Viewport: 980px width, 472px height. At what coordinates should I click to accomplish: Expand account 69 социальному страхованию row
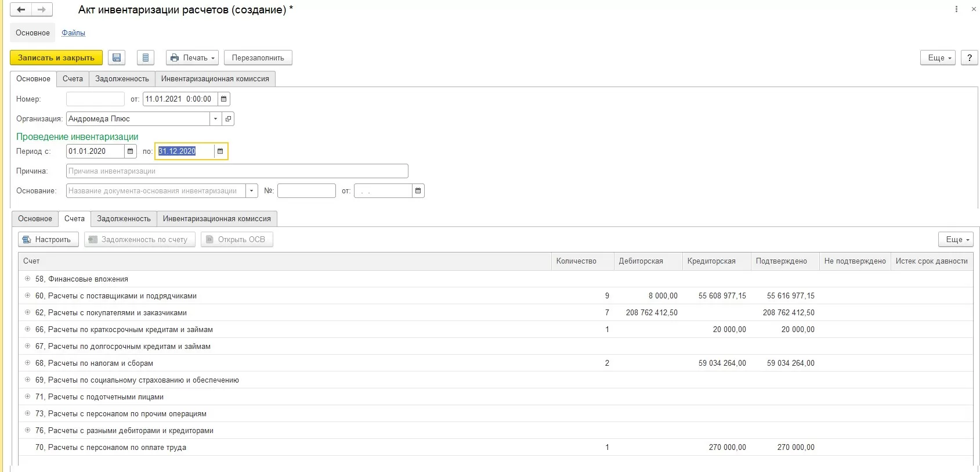click(27, 380)
